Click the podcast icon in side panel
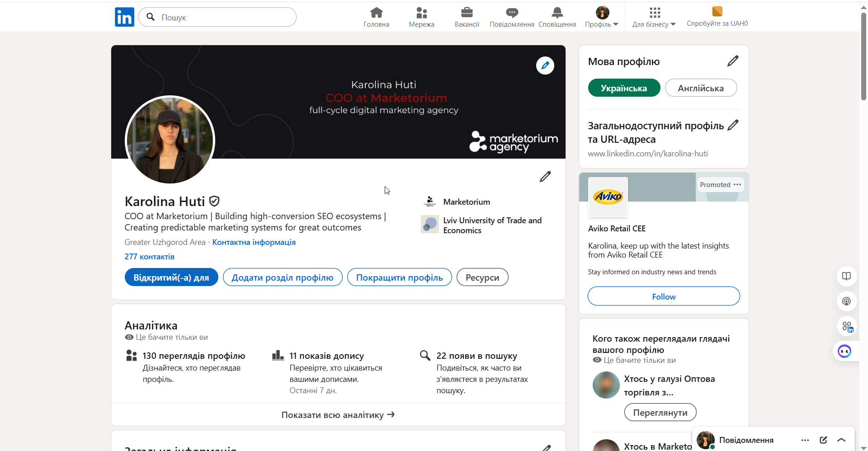 [846, 301]
